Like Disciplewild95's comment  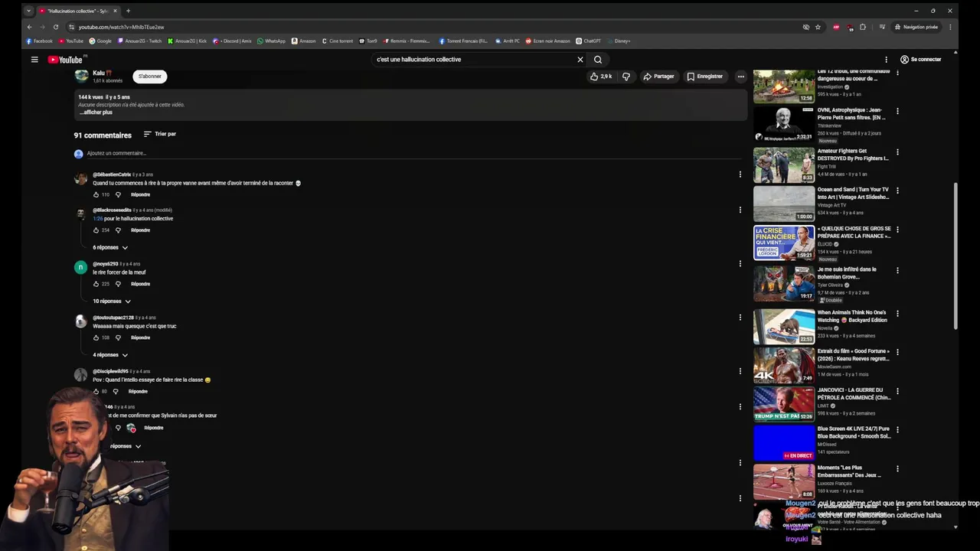click(96, 391)
